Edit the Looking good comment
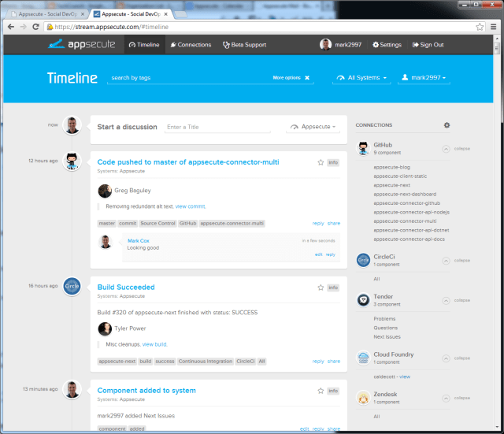504x434 pixels. click(318, 254)
